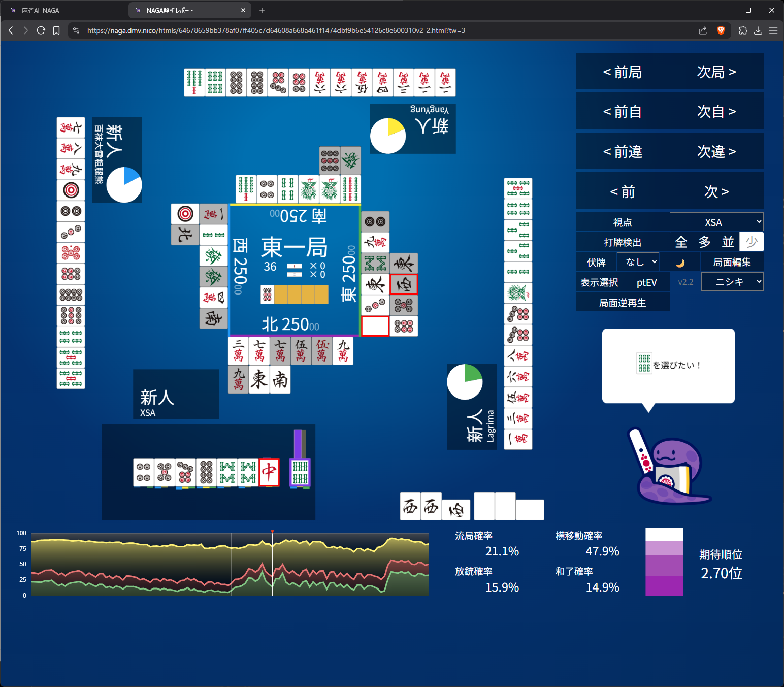Toggle dark mode with the moon icon
784x687 pixels.
tap(680, 263)
